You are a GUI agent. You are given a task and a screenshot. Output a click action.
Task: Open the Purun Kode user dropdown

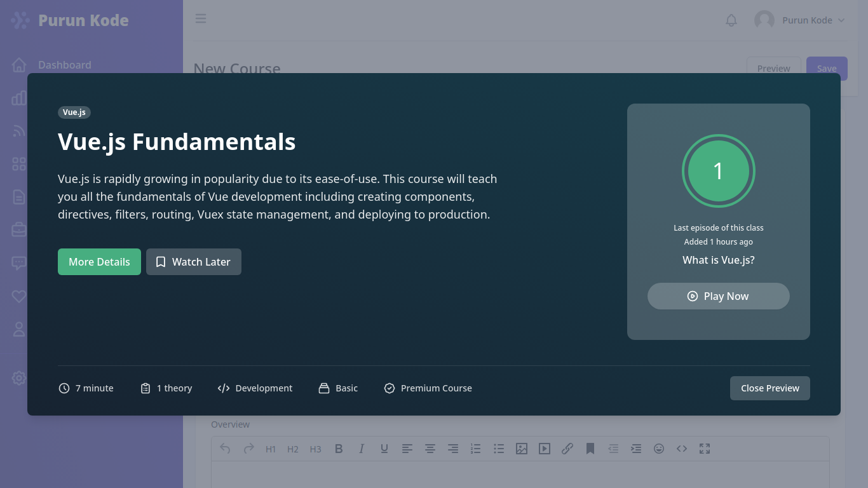800,20
